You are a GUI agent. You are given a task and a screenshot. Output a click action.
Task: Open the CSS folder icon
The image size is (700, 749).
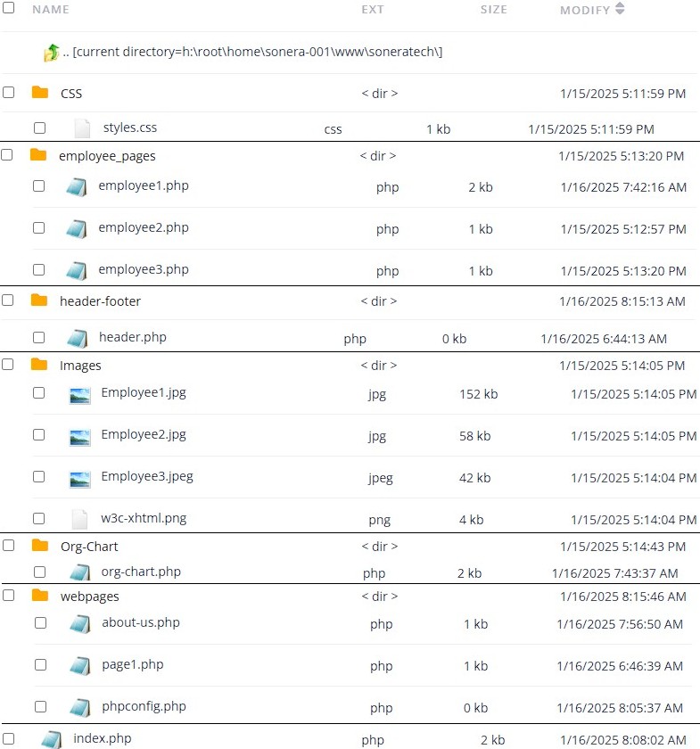tap(39, 92)
